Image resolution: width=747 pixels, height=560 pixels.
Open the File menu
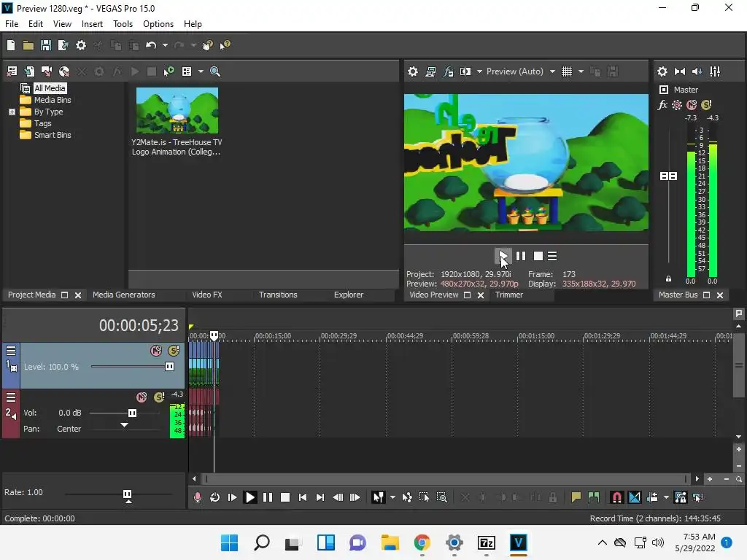pyautogui.click(x=12, y=24)
